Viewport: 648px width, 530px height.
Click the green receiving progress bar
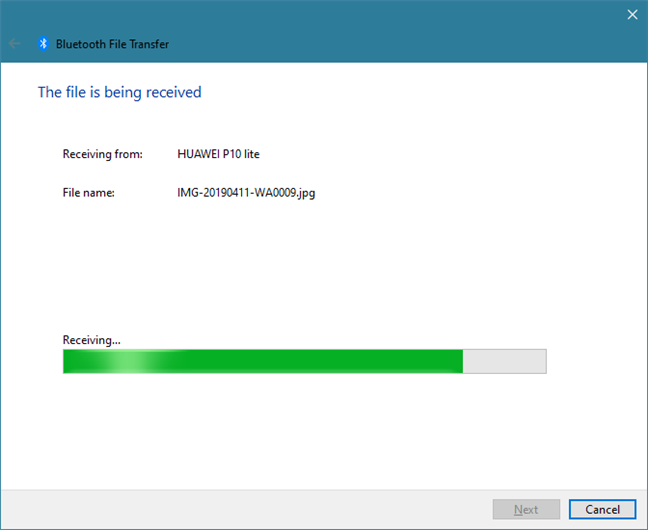click(x=305, y=361)
